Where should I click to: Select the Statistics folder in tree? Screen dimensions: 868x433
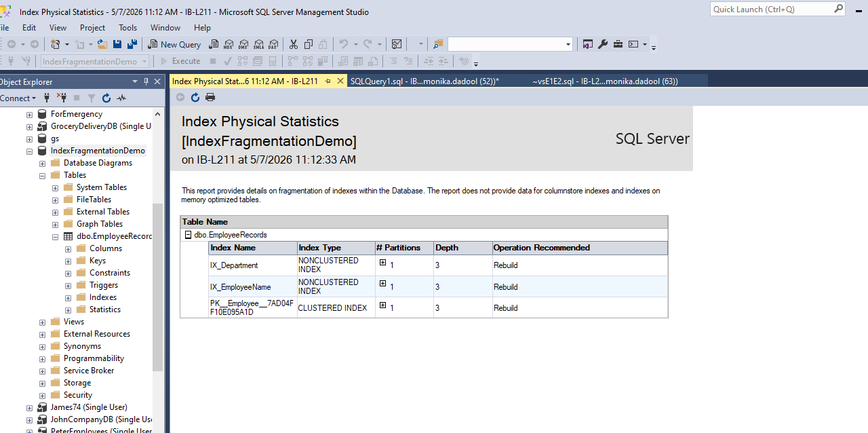(105, 309)
